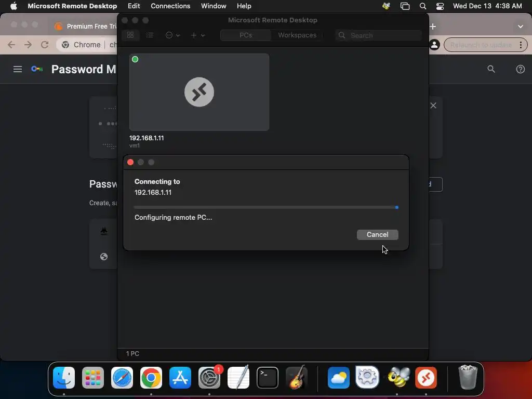The image size is (532, 399).
Task: Expand the Chrome tab search chevron
Action: point(521,26)
